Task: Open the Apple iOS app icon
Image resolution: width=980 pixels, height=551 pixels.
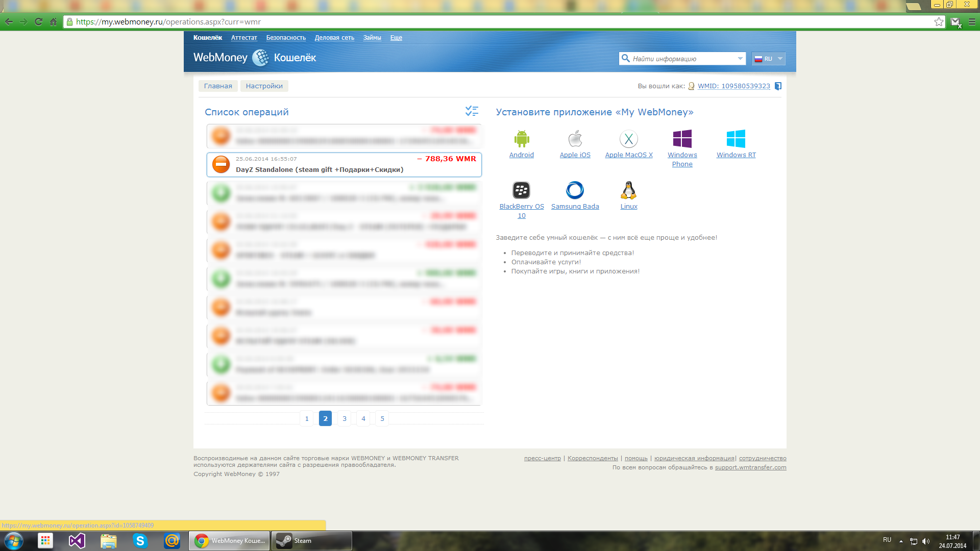Action: pos(575,139)
